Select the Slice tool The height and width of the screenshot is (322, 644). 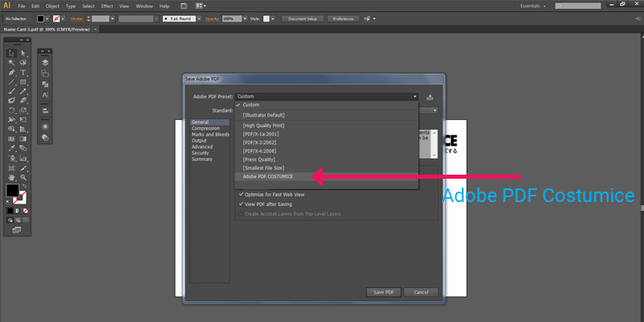click(x=23, y=168)
